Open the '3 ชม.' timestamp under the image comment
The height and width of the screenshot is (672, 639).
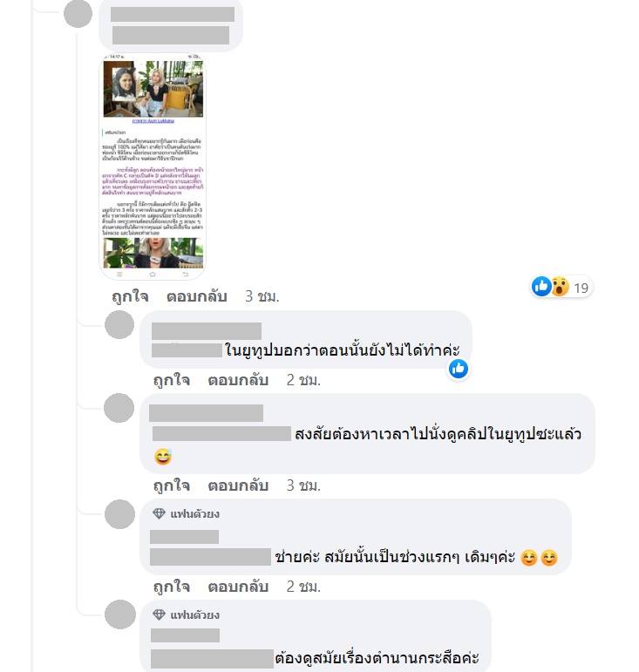262,296
